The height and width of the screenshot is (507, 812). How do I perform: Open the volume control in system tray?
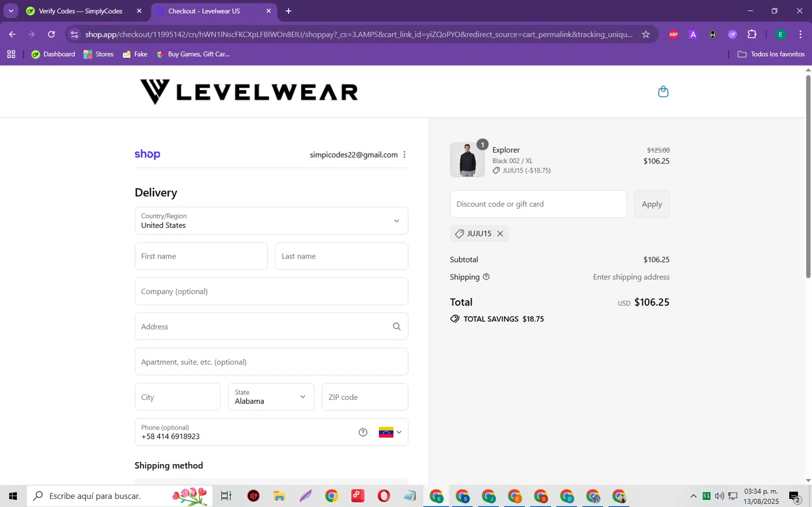coord(719,496)
